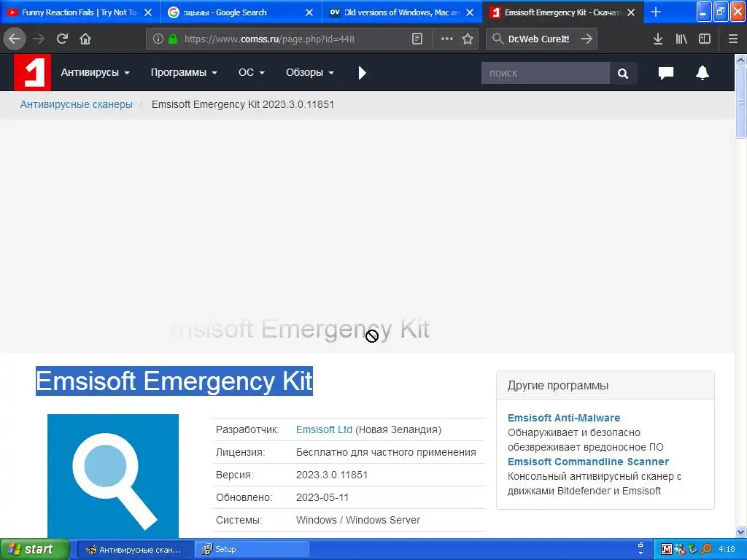Viewport: 747px width, 560px height.
Task: Open the notifications bell icon
Action: 703,72
